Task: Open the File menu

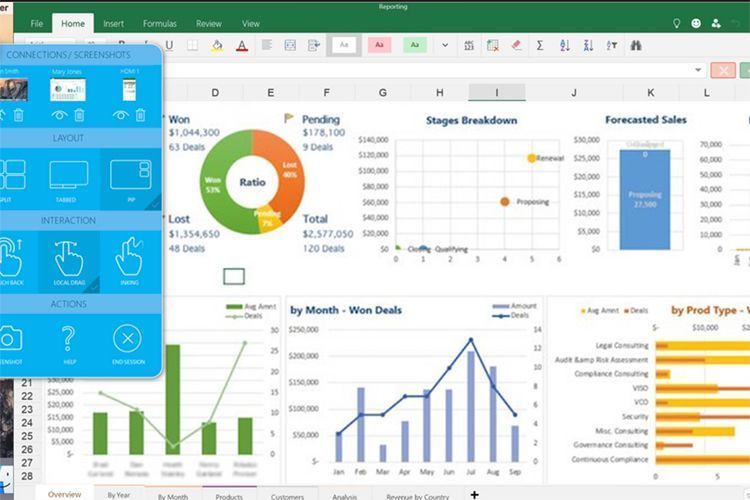Action: tap(36, 23)
